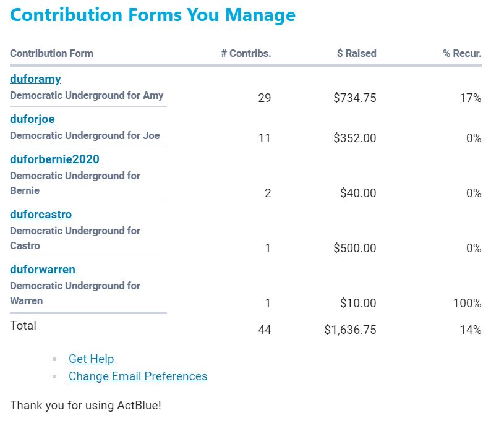Click the Get Help link
This screenshot has height=421, width=504.
(91, 359)
